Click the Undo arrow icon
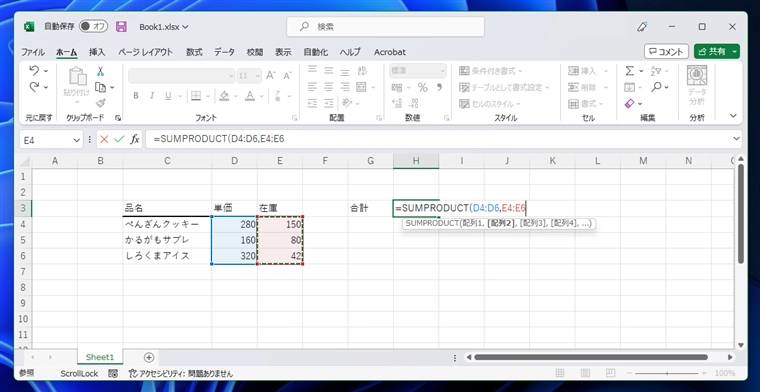760x392 pixels. coord(34,71)
